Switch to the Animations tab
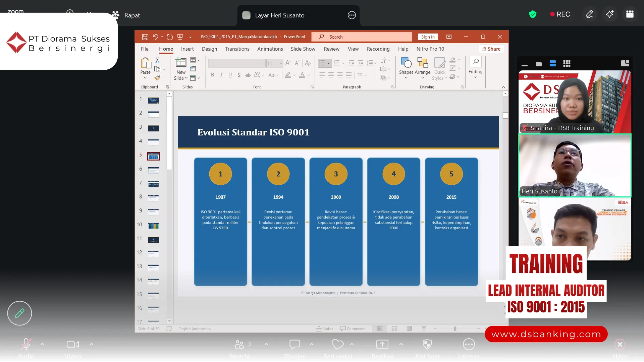This screenshot has height=362, width=644. 270,49
